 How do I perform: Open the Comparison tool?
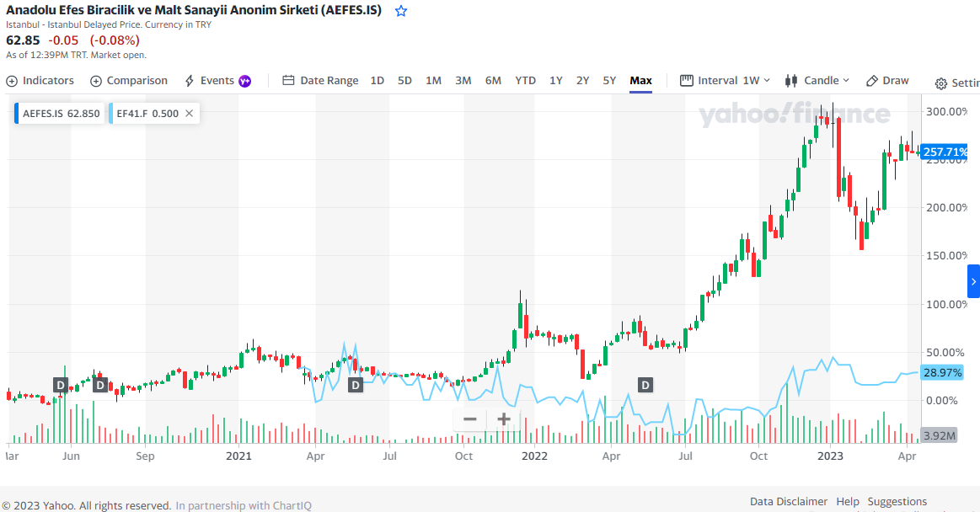[129, 81]
